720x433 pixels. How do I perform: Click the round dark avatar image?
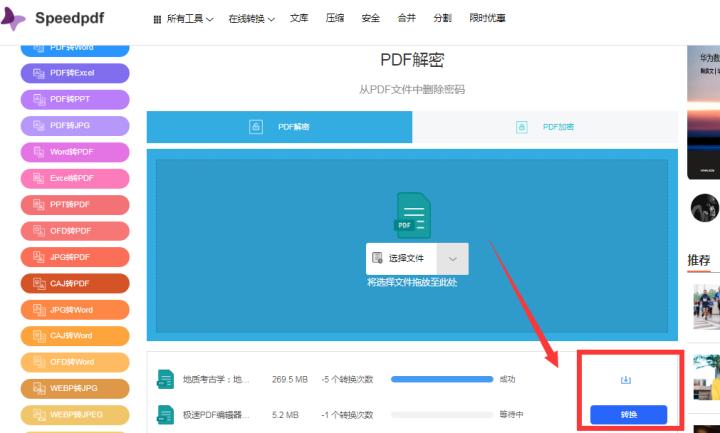click(704, 208)
